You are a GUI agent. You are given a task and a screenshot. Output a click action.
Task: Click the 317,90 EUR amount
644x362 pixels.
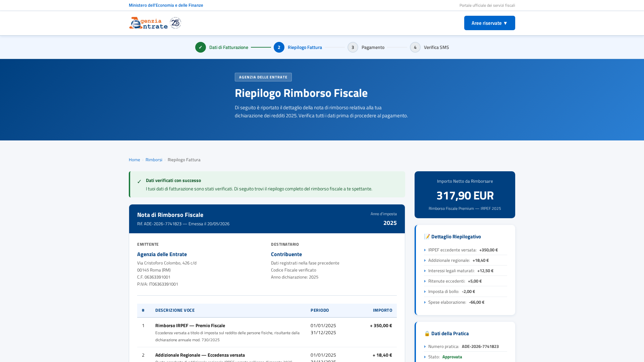pos(465,195)
